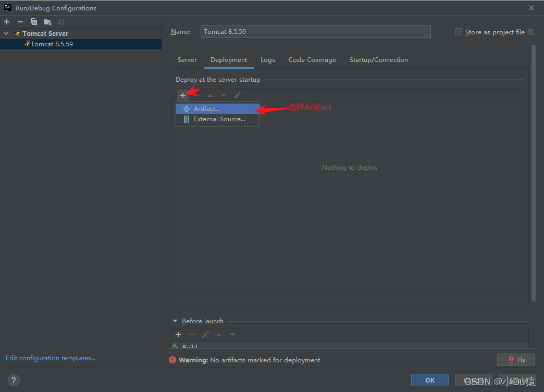Move before launch task up icon
Viewport: 544px width, 392px height.
coord(219,334)
